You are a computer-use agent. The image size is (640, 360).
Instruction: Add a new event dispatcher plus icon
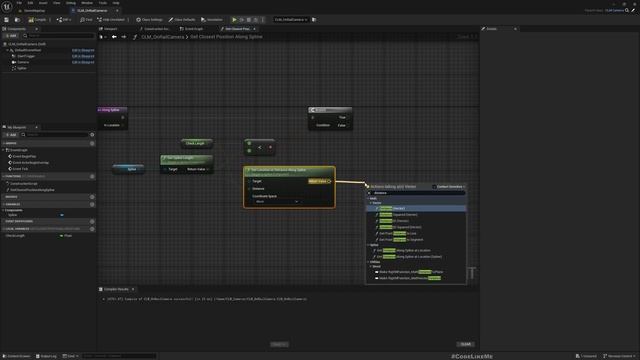coord(92,221)
